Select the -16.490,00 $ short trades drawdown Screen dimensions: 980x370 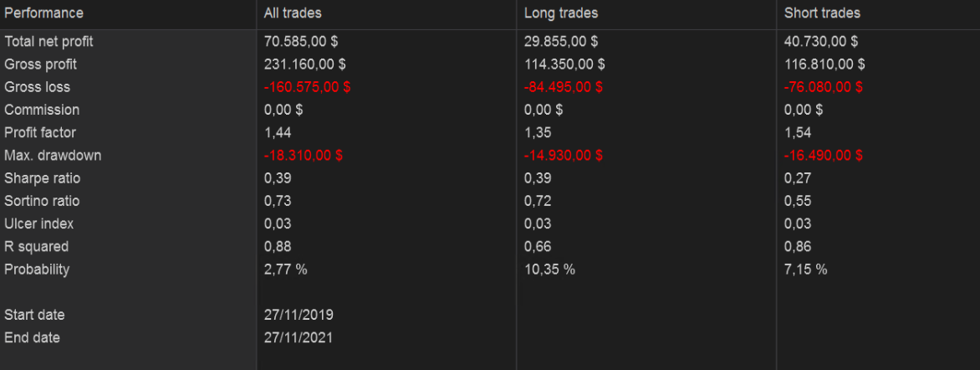tap(824, 155)
